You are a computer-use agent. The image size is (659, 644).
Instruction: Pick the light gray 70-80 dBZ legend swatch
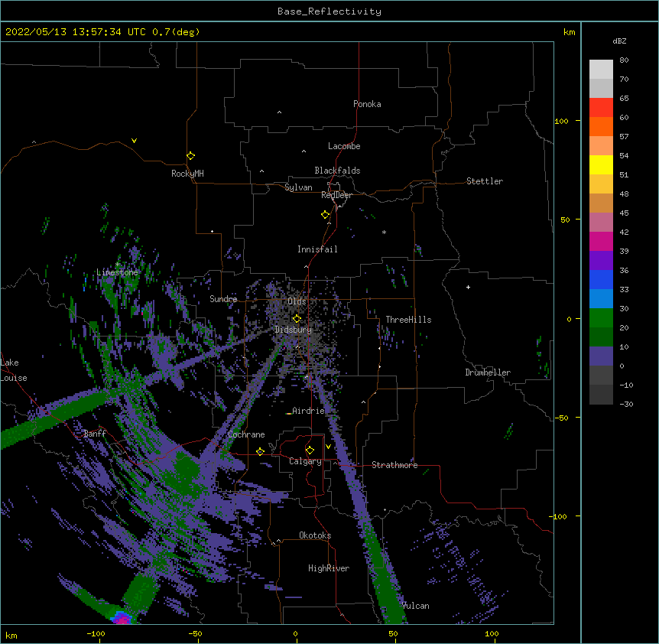601,70
